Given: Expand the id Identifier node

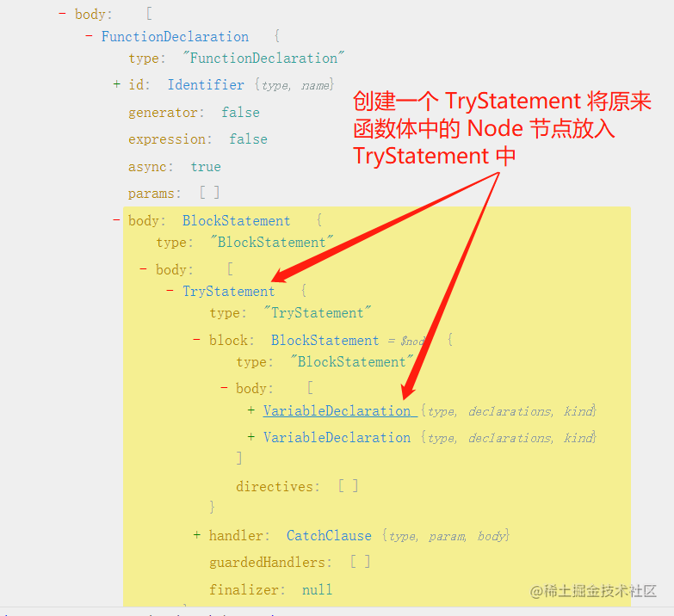Looking at the screenshot, I should pyautogui.click(x=116, y=84).
